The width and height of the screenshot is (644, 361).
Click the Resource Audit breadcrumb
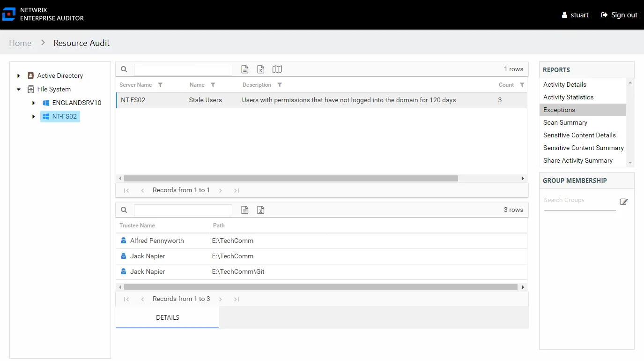click(x=81, y=43)
